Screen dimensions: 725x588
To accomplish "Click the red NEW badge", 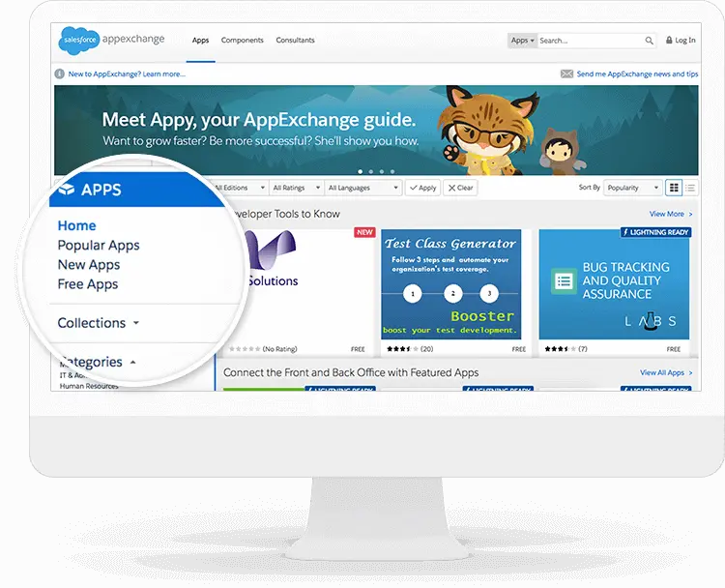I will coord(364,232).
